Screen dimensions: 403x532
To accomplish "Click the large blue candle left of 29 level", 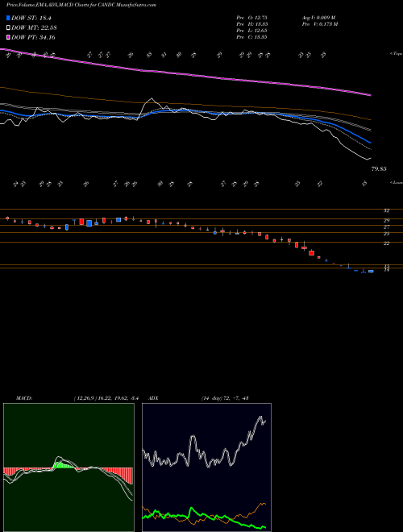I will [x=89, y=223].
